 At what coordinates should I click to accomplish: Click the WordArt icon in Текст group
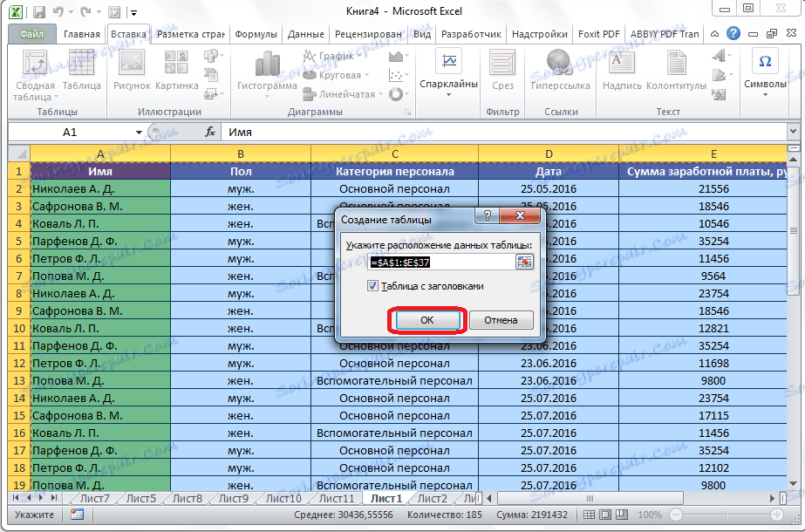tap(720, 56)
